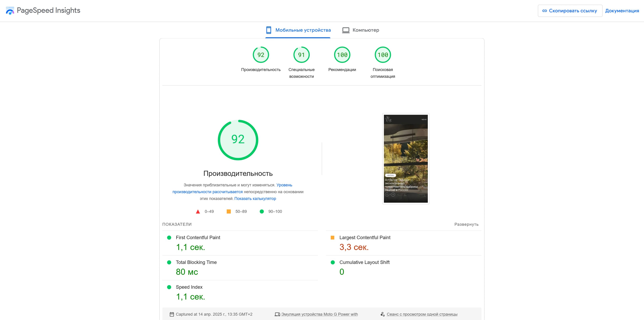Click the 100 Рекомендации gauge
The height and width of the screenshot is (320, 644).
342,55
